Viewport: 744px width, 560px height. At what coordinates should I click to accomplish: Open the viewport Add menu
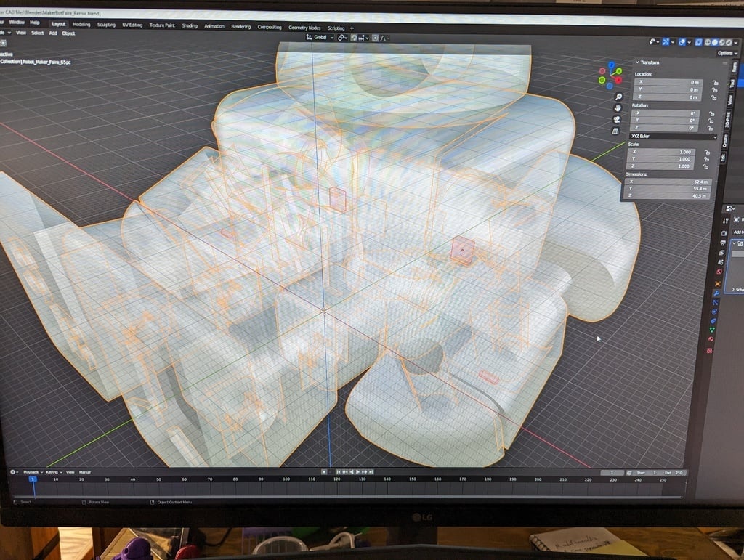click(52, 33)
